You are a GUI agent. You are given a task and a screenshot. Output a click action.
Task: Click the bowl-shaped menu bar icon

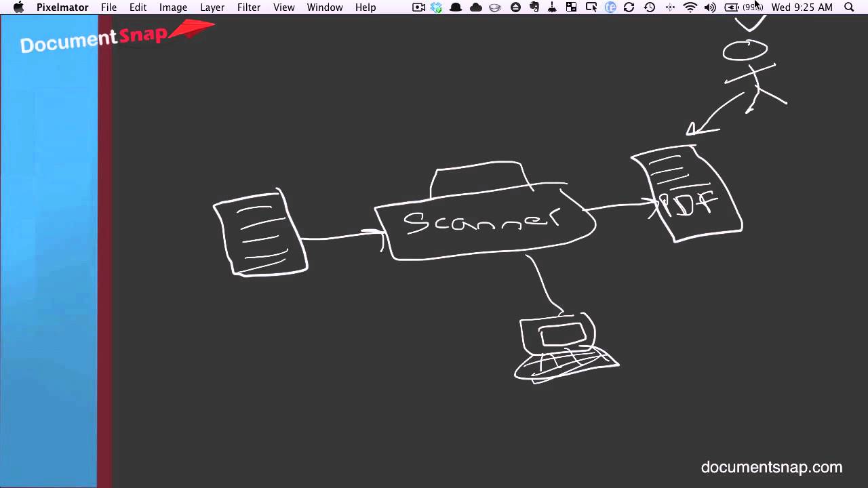point(495,7)
